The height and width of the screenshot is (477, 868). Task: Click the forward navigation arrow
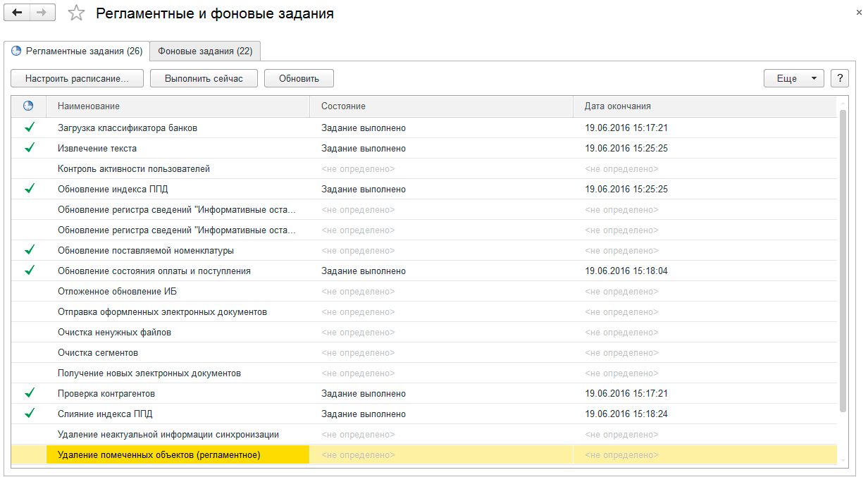coord(42,13)
